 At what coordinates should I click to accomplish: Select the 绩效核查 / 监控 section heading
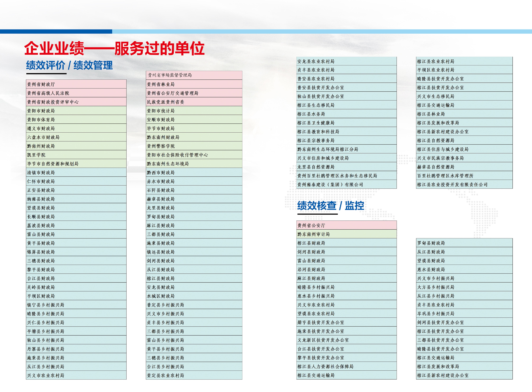(330, 206)
